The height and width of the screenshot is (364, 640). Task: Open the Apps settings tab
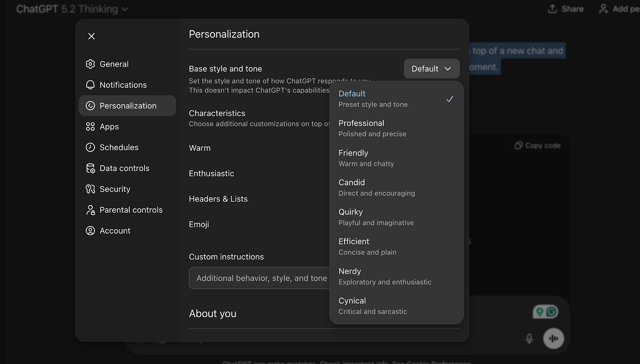pyautogui.click(x=127, y=126)
